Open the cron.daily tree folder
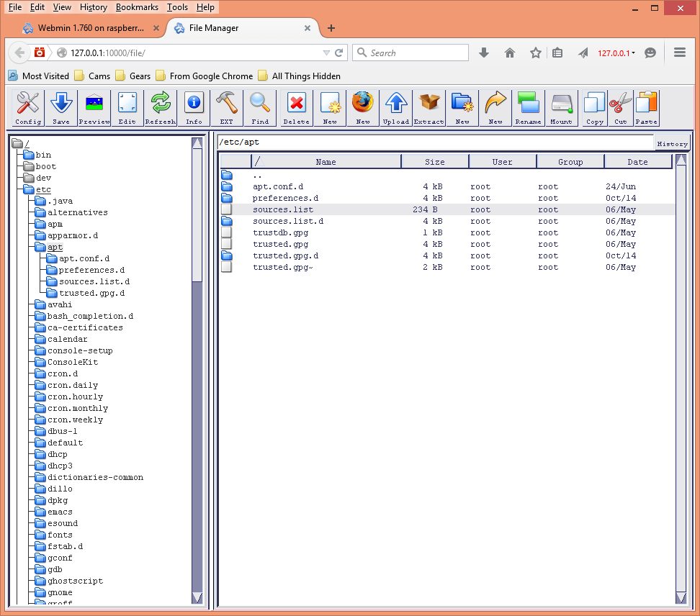 tap(72, 386)
